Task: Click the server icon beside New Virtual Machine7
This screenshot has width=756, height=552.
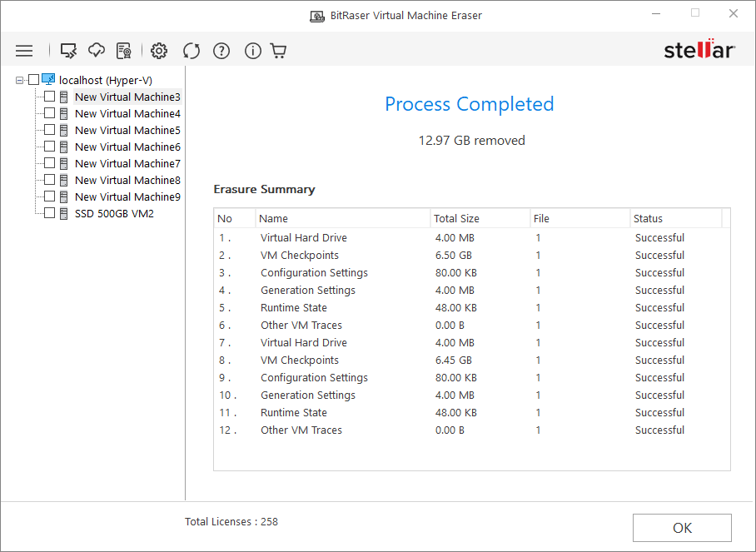Action: coord(63,163)
